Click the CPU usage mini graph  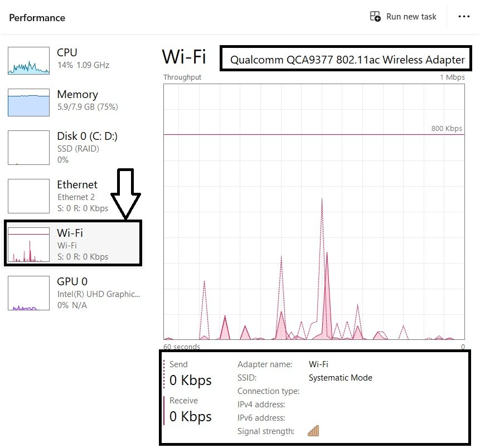point(28,60)
